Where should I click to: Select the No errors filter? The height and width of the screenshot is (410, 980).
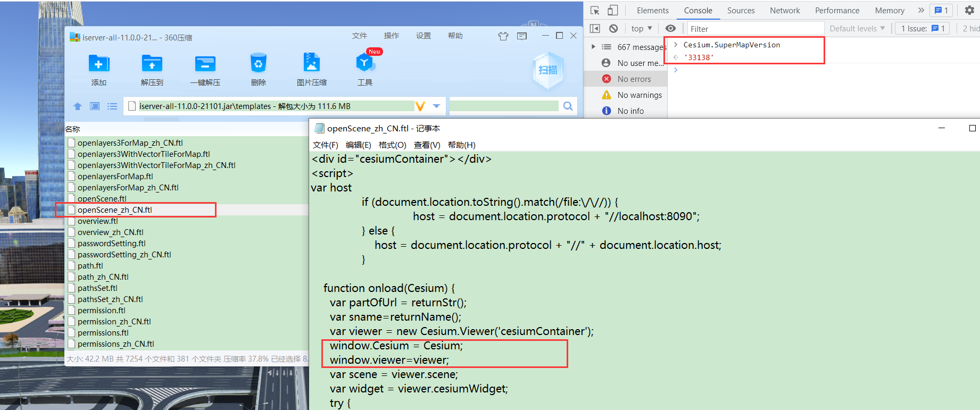coord(634,79)
